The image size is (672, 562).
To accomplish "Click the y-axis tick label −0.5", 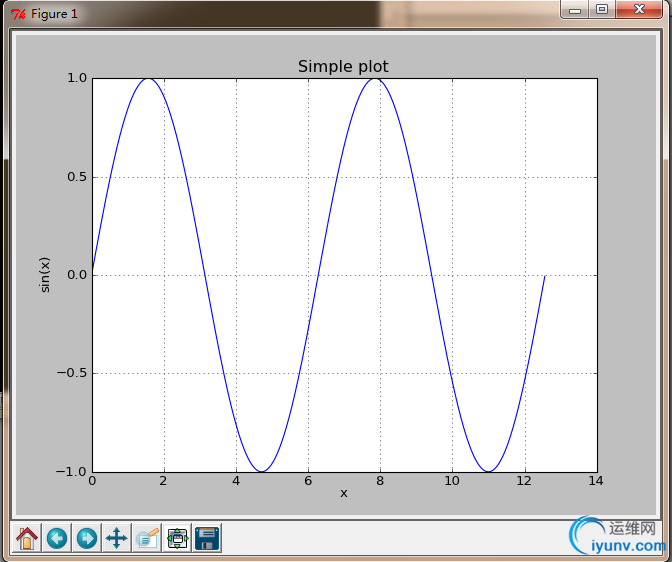I will (72, 373).
